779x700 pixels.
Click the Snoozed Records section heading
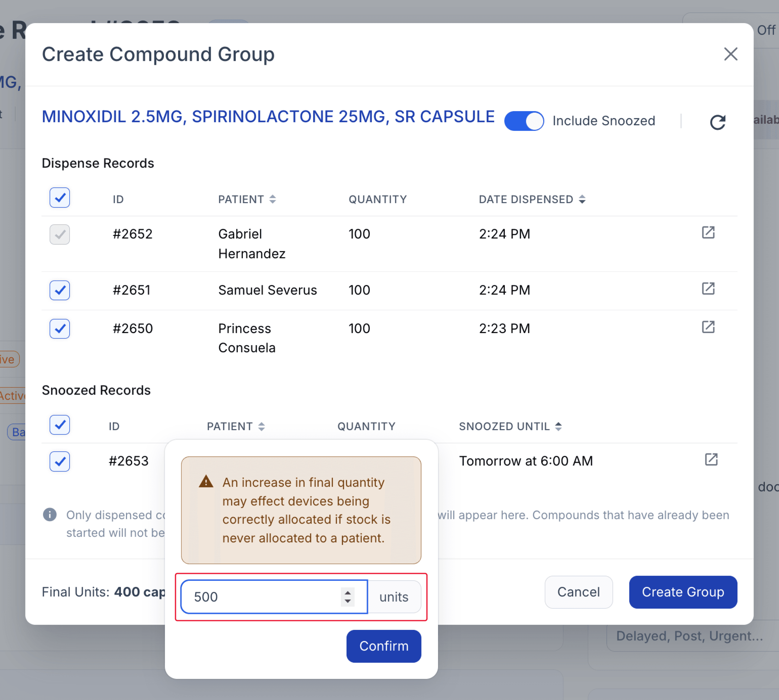pyautogui.click(x=96, y=390)
